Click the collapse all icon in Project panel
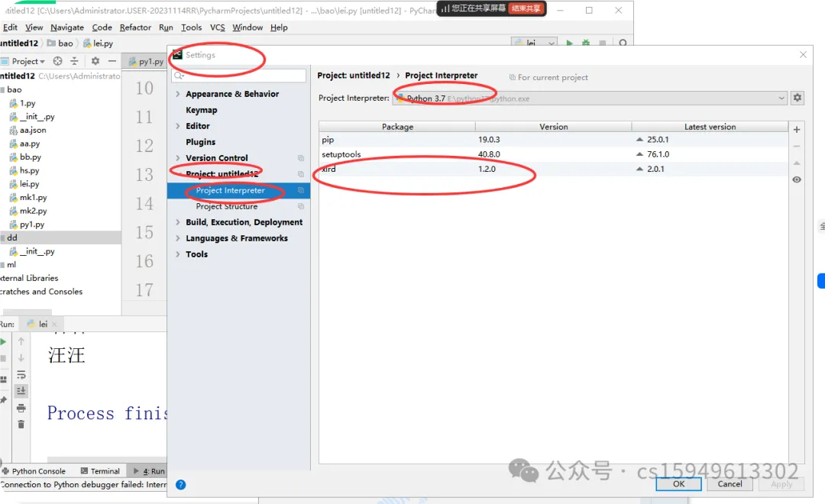Image resolution: width=825 pixels, height=504 pixels. pyautogui.click(x=74, y=61)
